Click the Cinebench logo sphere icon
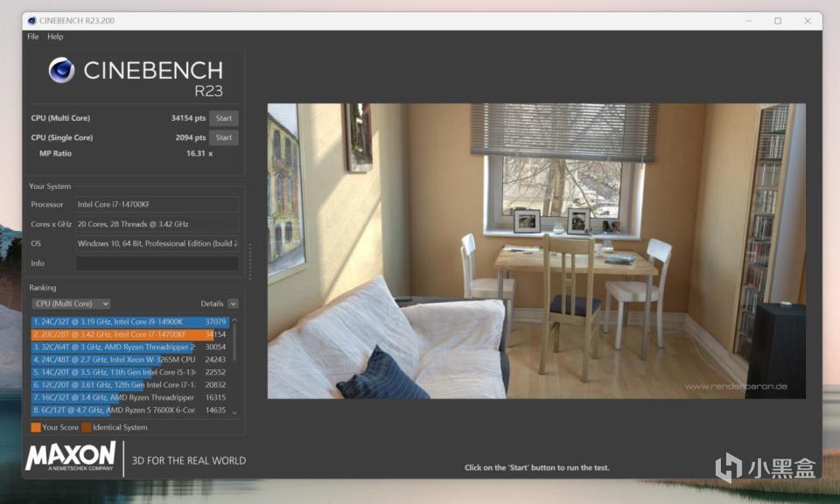The image size is (840, 504). point(61,70)
